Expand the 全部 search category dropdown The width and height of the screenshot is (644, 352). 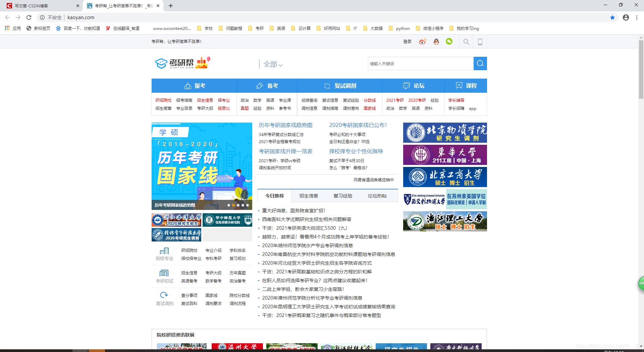click(x=272, y=64)
